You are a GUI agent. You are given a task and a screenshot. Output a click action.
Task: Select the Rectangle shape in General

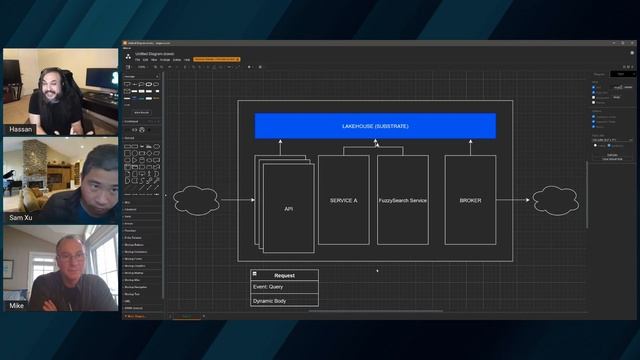pos(127,146)
